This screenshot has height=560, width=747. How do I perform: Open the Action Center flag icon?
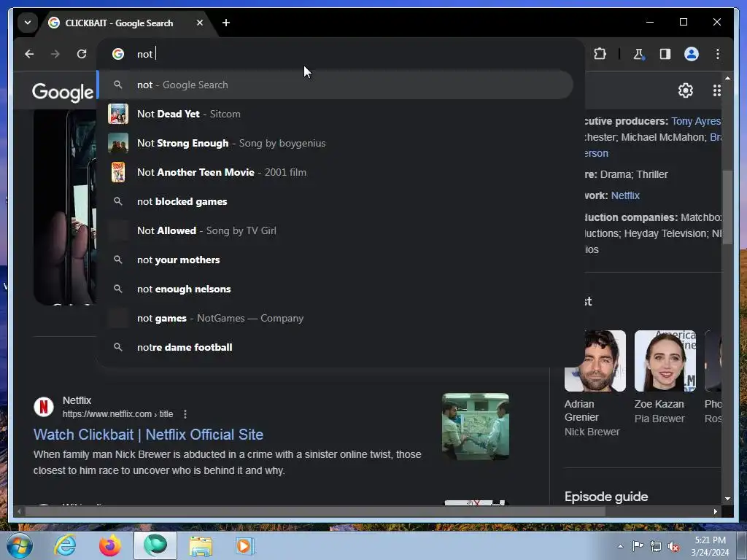pos(638,546)
